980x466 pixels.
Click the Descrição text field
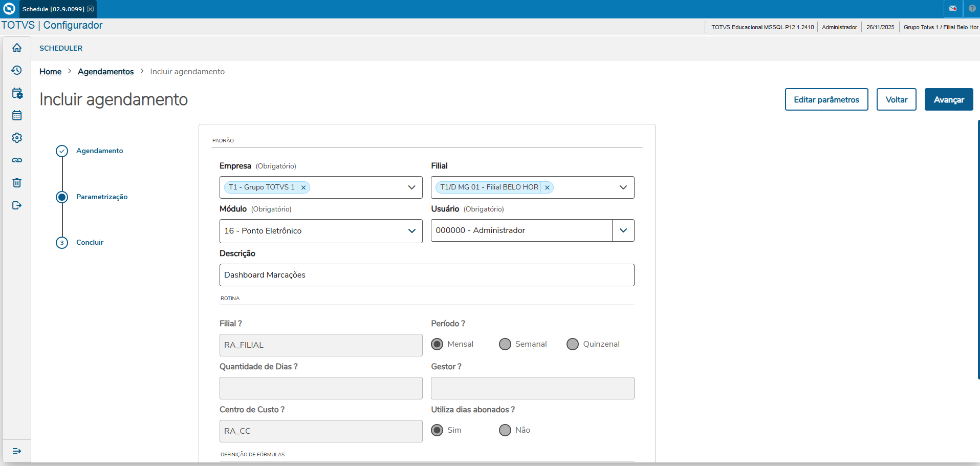[426, 275]
